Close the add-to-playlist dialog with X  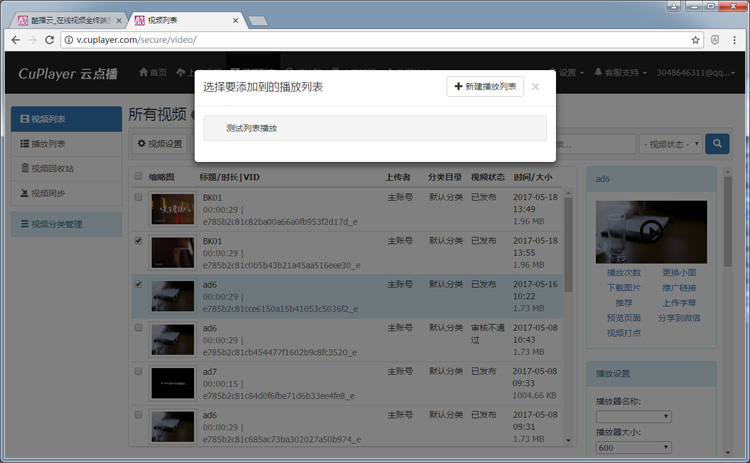tap(535, 87)
